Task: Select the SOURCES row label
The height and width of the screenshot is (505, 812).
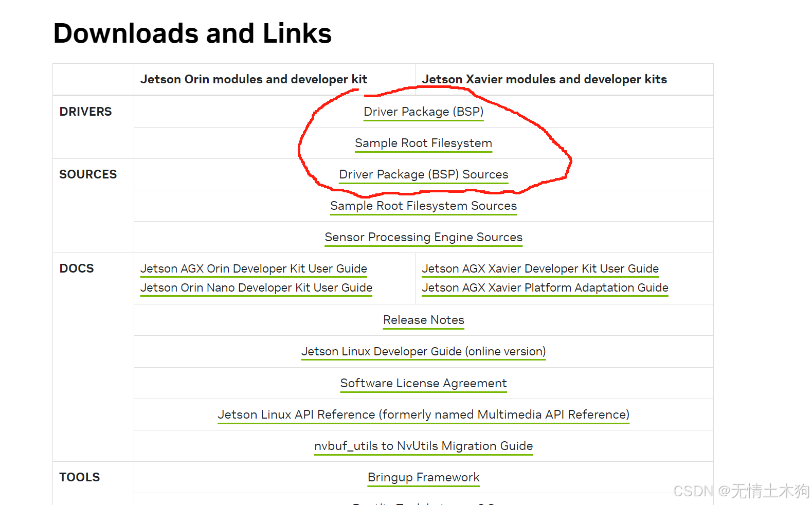Action: (88, 174)
